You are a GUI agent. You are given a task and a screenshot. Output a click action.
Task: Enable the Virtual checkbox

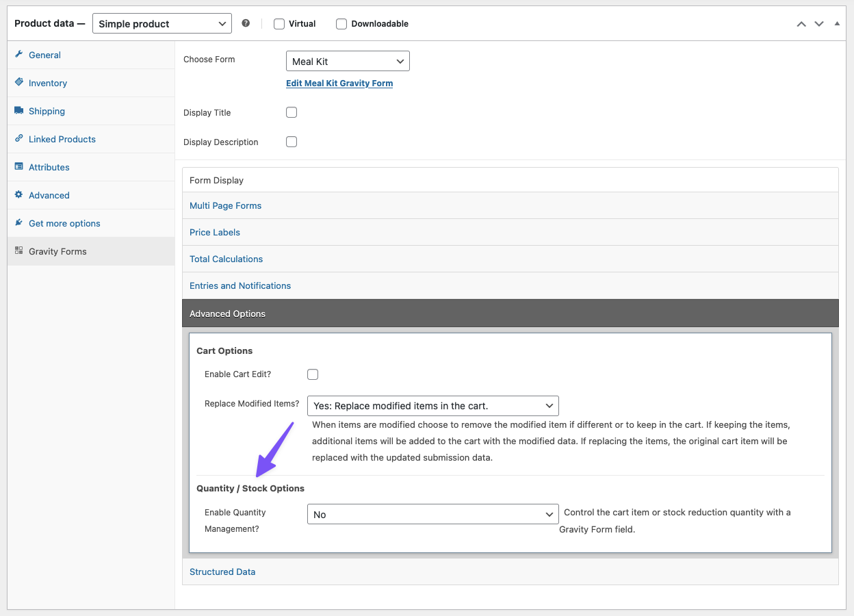279,24
